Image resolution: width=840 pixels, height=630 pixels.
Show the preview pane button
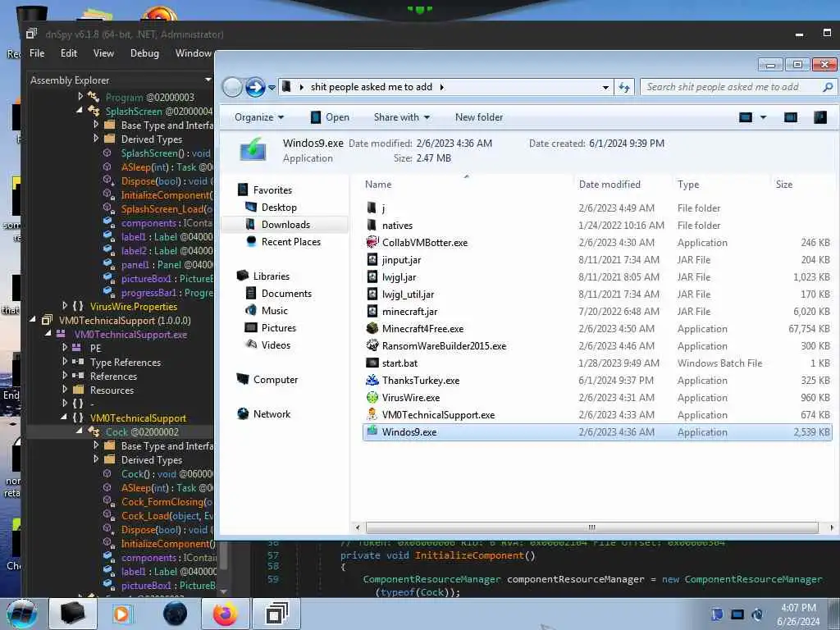(791, 117)
